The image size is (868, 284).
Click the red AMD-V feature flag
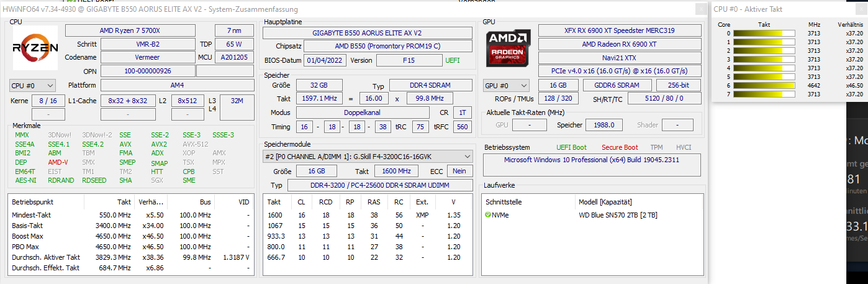[58, 162]
